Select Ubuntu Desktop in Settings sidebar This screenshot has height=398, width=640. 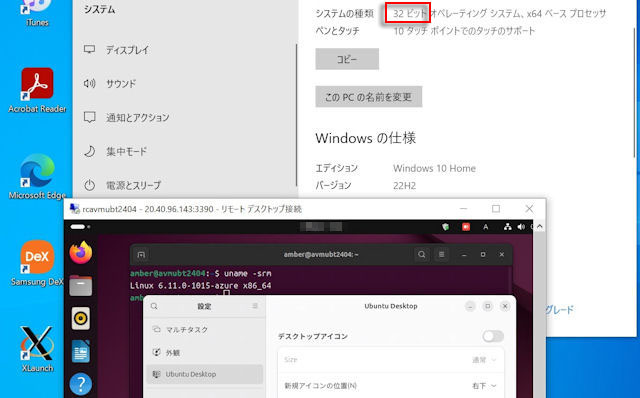point(204,374)
